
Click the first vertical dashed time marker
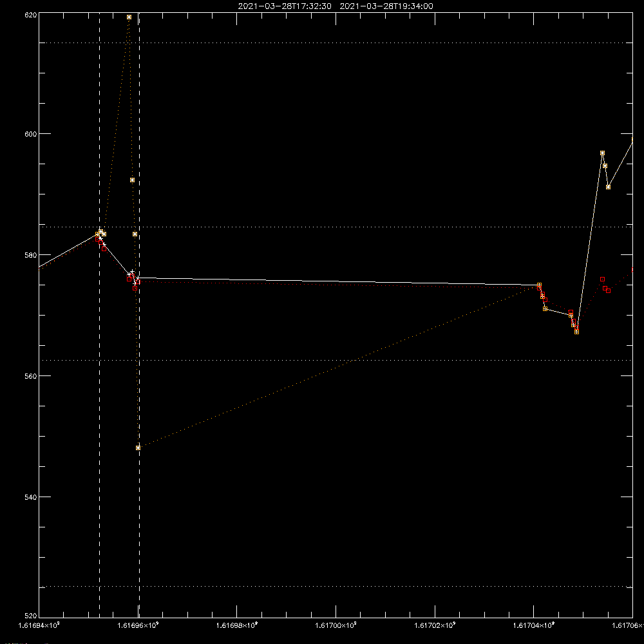click(99, 315)
